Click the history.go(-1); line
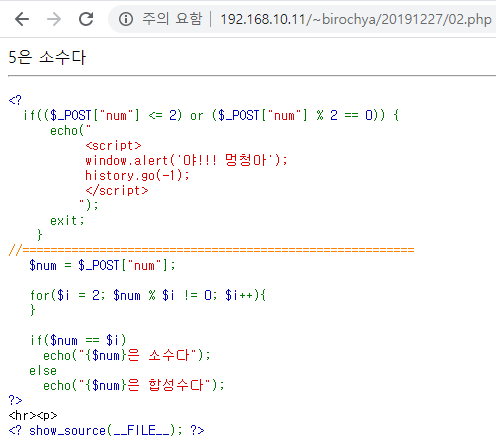This screenshot has width=496, height=441. pyautogui.click(x=137, y=175)
